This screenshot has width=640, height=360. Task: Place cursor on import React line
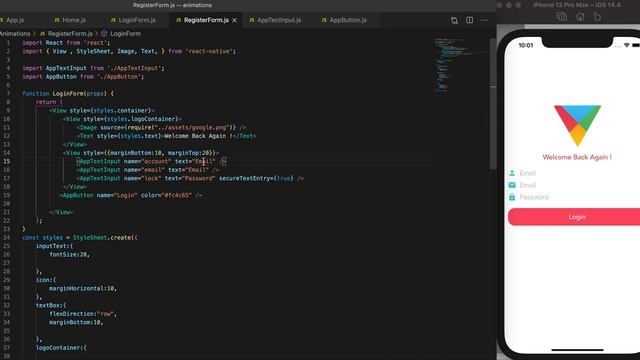click(x=66, y=43)
